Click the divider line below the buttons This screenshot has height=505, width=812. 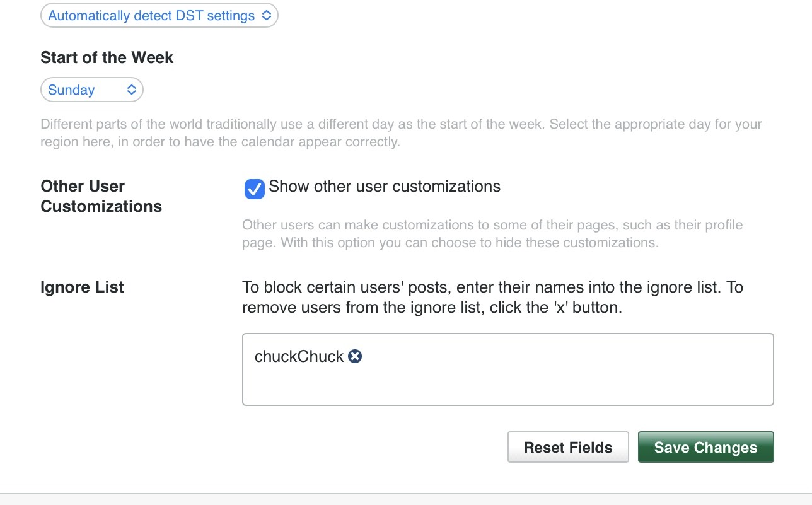pyautogui.click(x=406, y=494)
